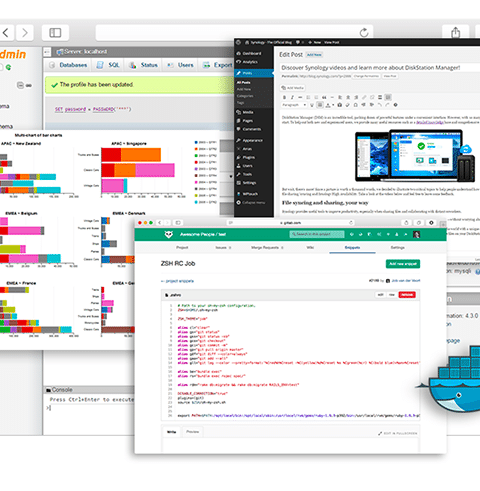
Task: Open Paragraph format dropdown in WordPress editor
Action: coord(294,105)
